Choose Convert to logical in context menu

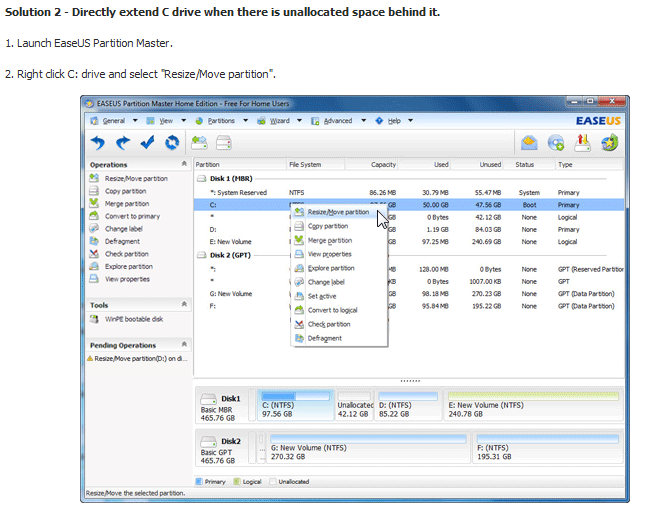tap(339, 310)
